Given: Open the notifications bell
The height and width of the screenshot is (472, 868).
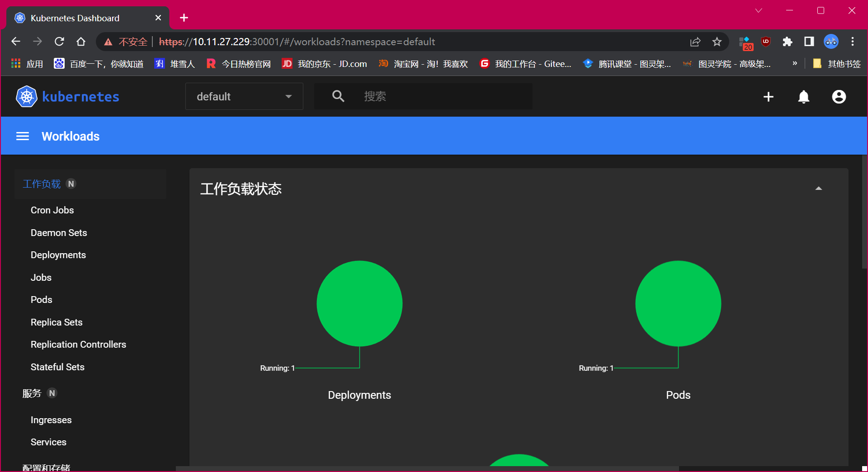Looking at the screenshot, I should (x=804, y=97).
